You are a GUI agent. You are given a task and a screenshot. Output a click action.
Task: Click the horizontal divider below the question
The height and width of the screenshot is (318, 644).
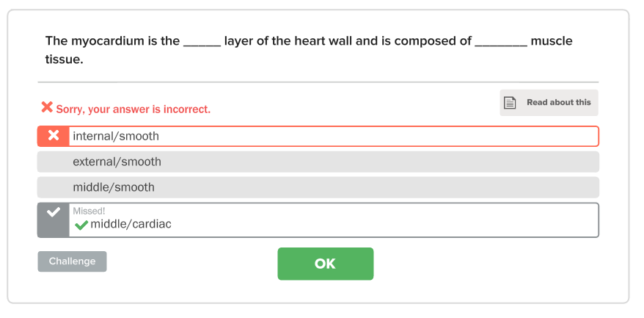(318, 82)
